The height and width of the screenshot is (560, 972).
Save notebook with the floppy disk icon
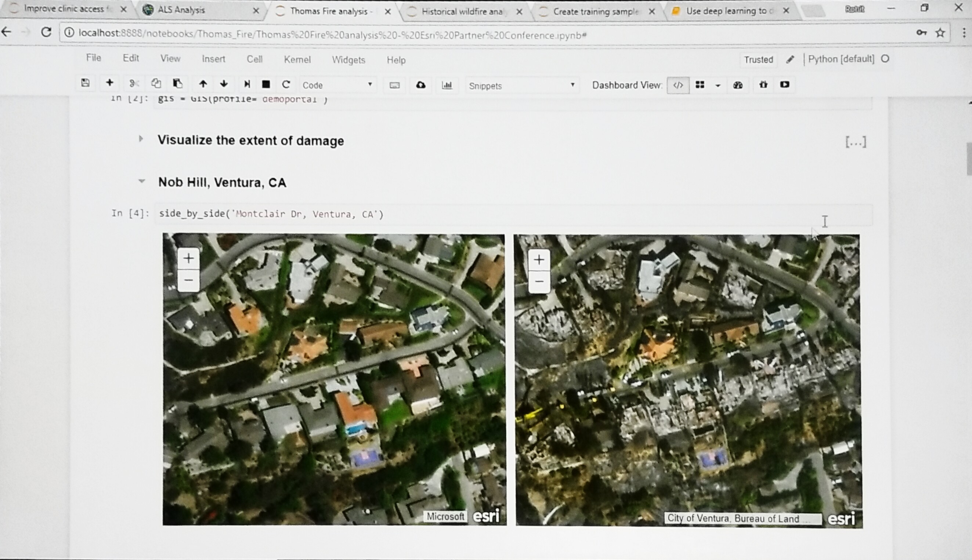[86, 83]
